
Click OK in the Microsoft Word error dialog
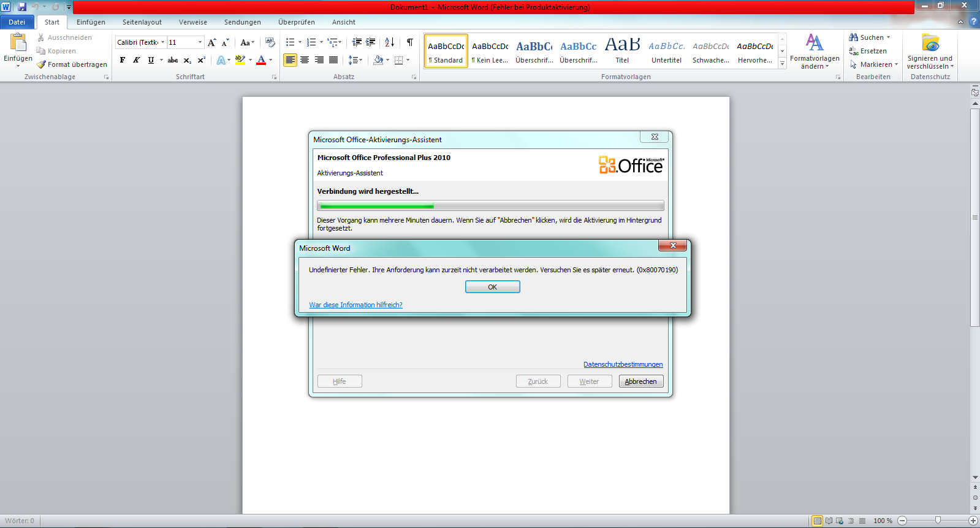(x=493, y=287)
